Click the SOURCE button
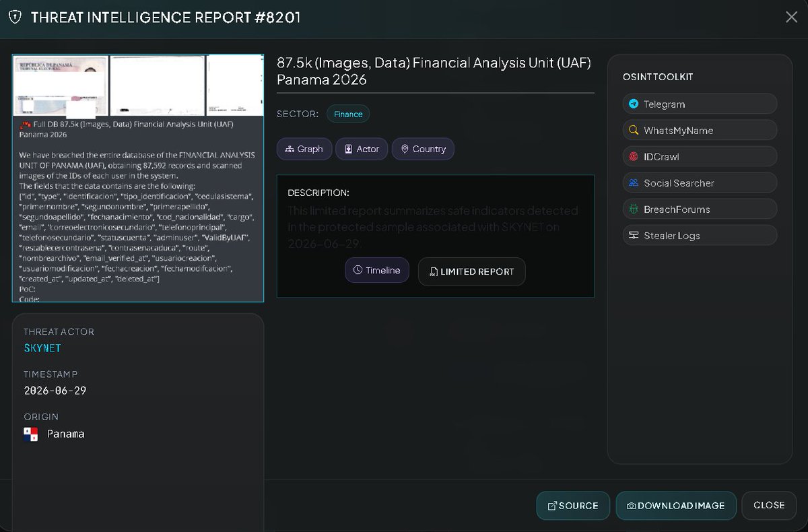 click(x=573, y=506)
